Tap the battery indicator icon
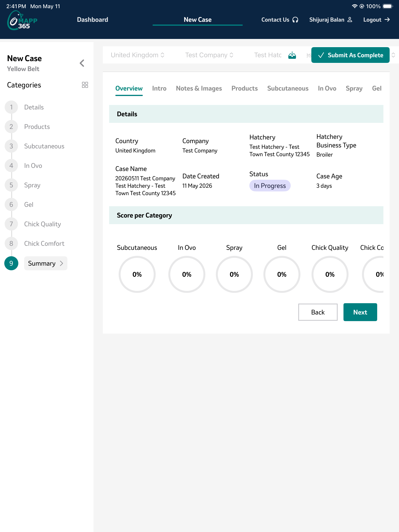 [388, 6]
